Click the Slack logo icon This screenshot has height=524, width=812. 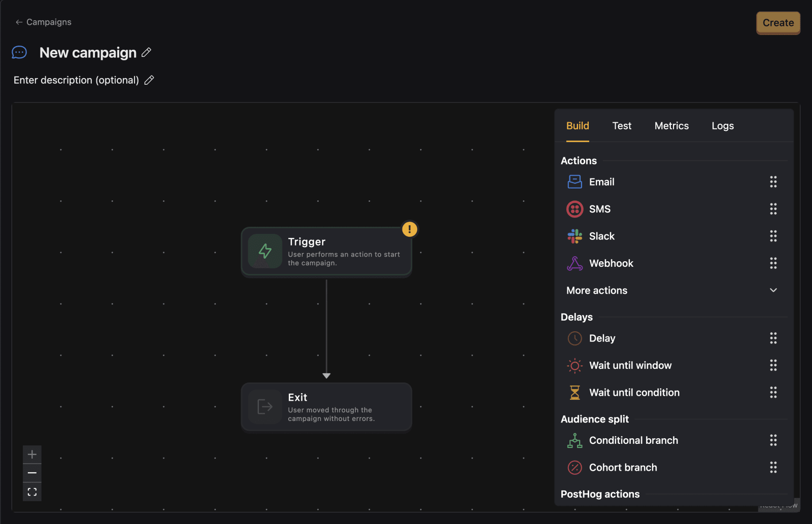574,236
